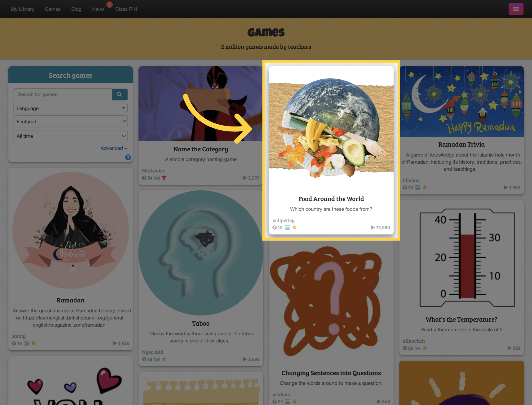Expand the Advanced search options

114,148
